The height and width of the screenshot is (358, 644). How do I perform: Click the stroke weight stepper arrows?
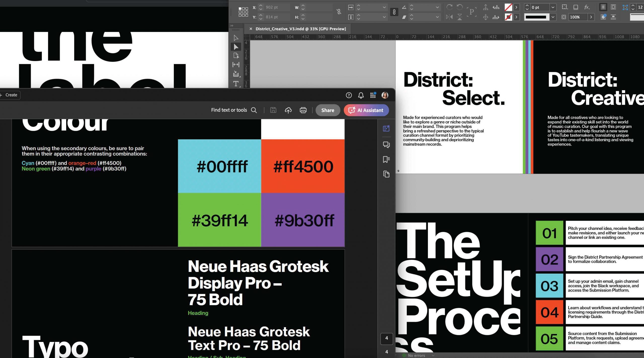(527, 7)
